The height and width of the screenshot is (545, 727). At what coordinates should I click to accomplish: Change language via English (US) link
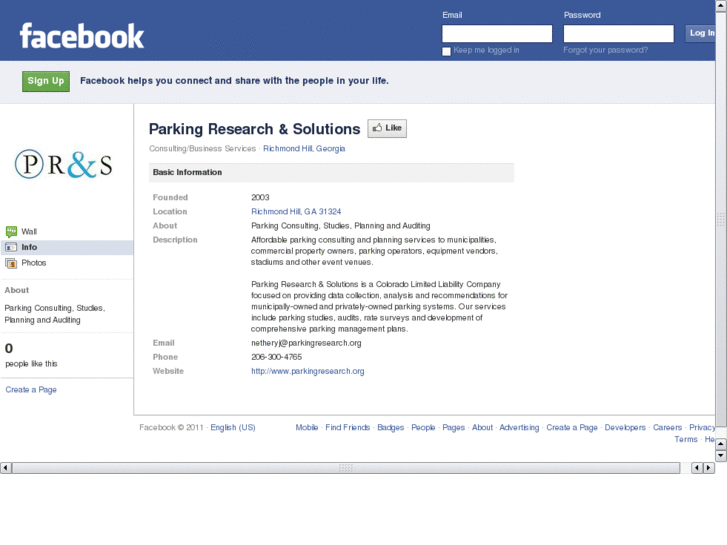click(233, 427)
